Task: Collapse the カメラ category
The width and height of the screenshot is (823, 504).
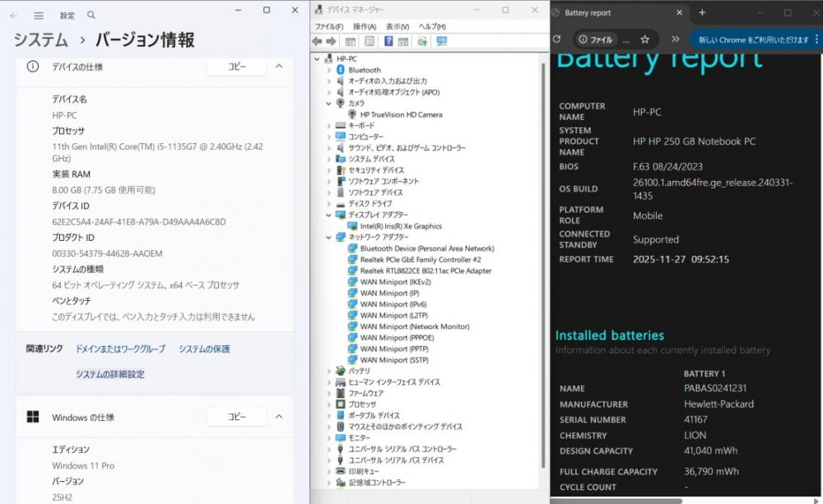Action: (328, 104)
